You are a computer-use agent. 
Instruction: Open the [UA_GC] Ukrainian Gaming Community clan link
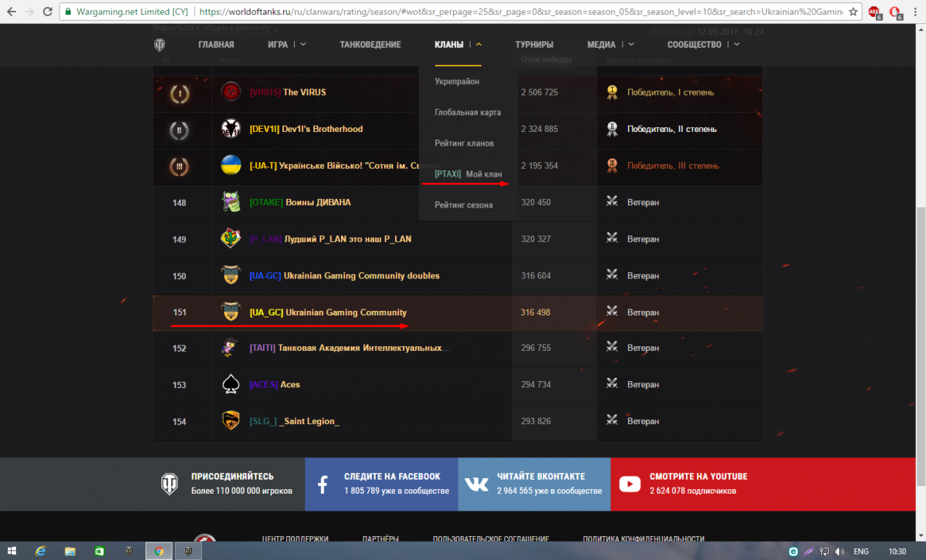[x=328, y=312]
